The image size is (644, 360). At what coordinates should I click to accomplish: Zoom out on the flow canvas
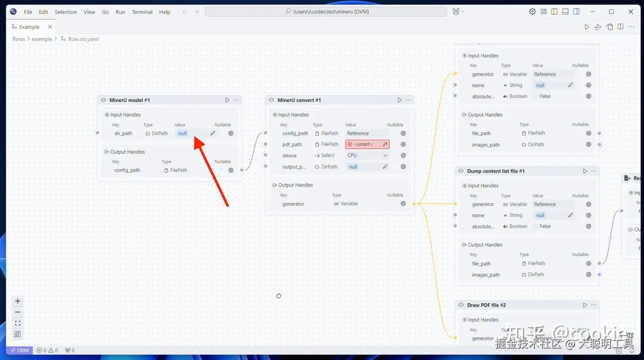click(x=18, y=312)
